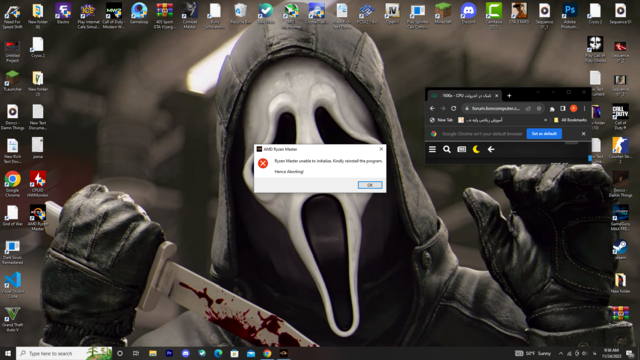Open the Discord desktop shortcut

(x=468, y=13)
